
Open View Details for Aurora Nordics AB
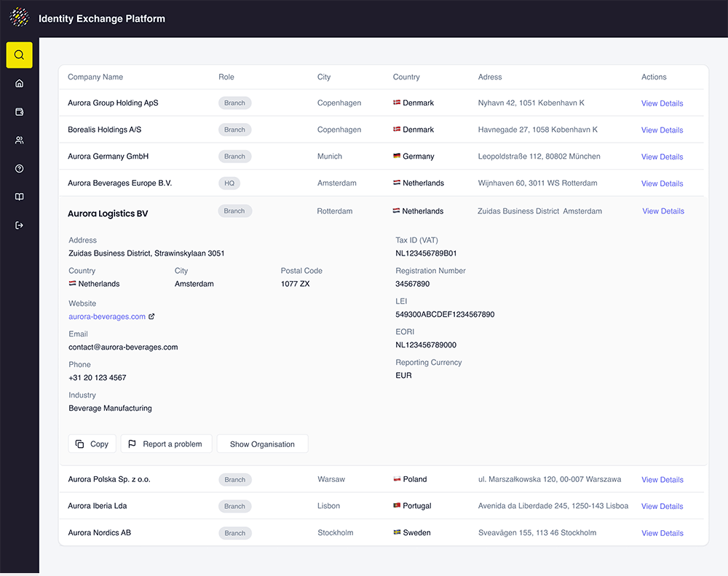pyautogui.click(x=662, y=532)
